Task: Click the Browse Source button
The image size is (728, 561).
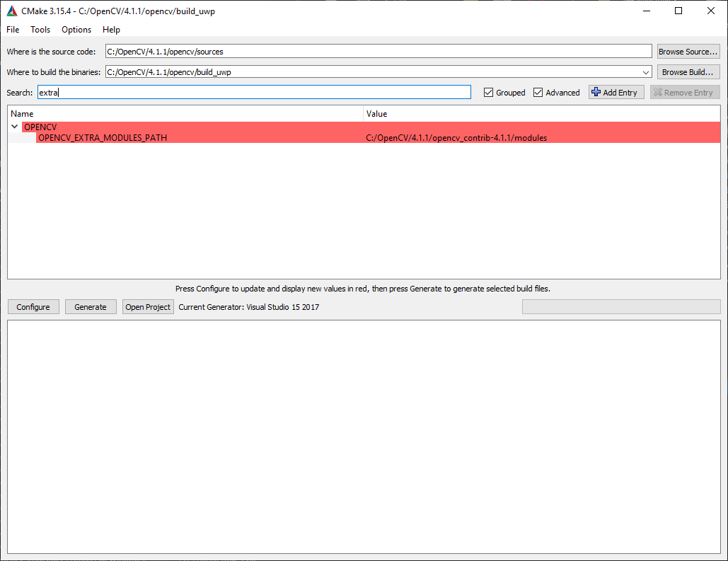Action: 688,52
